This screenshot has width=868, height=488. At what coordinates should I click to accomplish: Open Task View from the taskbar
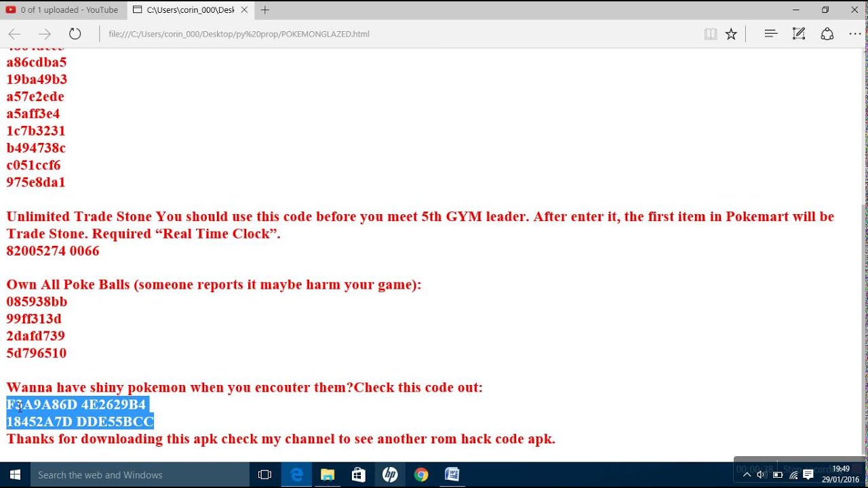coord(265,475)
